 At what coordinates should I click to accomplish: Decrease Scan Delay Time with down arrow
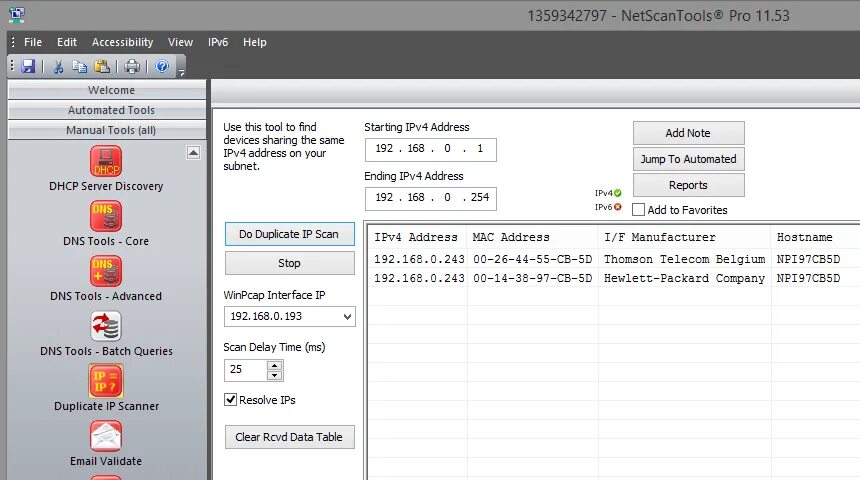pyautogui.click(x=274, y=376)
